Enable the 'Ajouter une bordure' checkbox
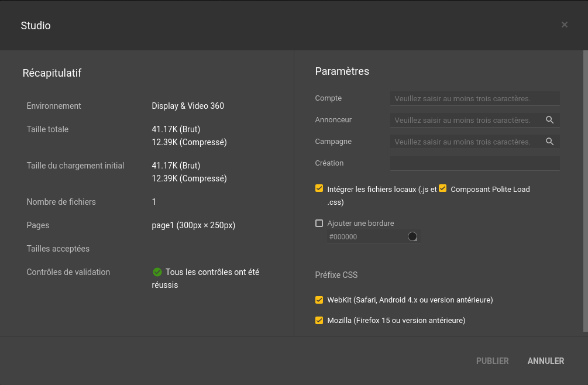This screenshot has height=385, width=588. coord(319,223)
